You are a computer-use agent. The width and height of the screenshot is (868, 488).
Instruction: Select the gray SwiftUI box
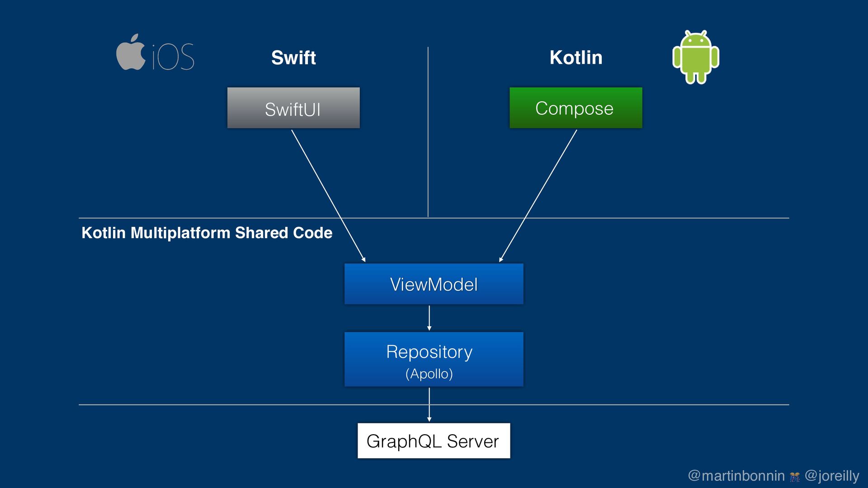[x=293, y=108]
